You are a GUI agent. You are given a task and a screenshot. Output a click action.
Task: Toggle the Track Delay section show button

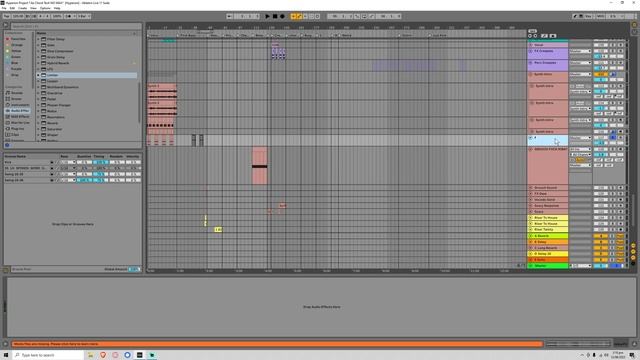(x=633, y=263)
